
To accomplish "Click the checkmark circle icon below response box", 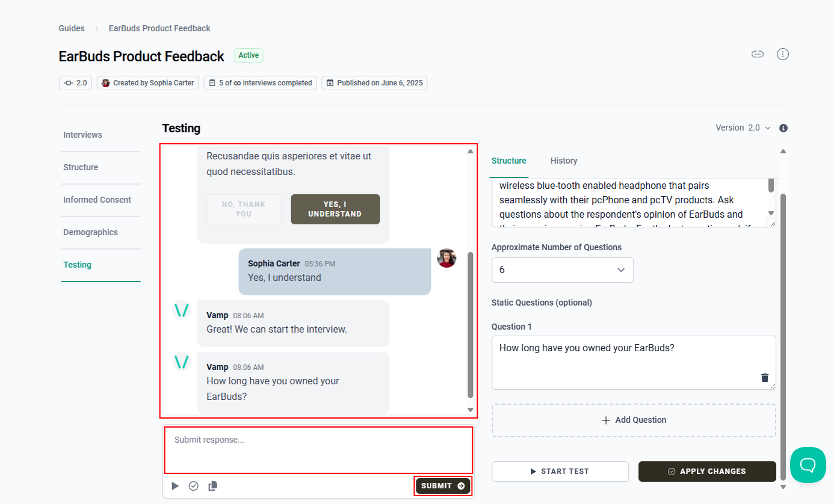I will click(194, 486).
